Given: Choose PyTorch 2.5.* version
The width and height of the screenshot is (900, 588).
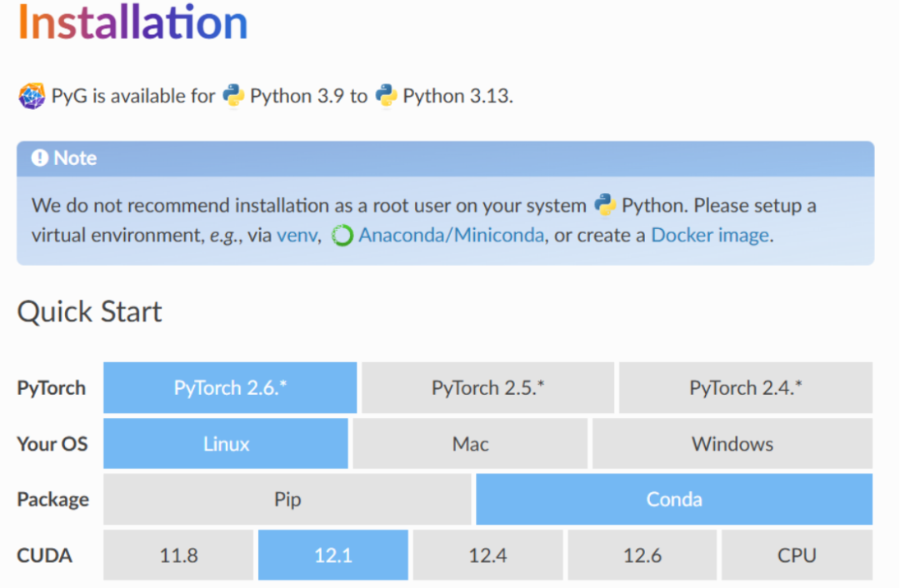Looking at the screenshot, I should [487, 388].
